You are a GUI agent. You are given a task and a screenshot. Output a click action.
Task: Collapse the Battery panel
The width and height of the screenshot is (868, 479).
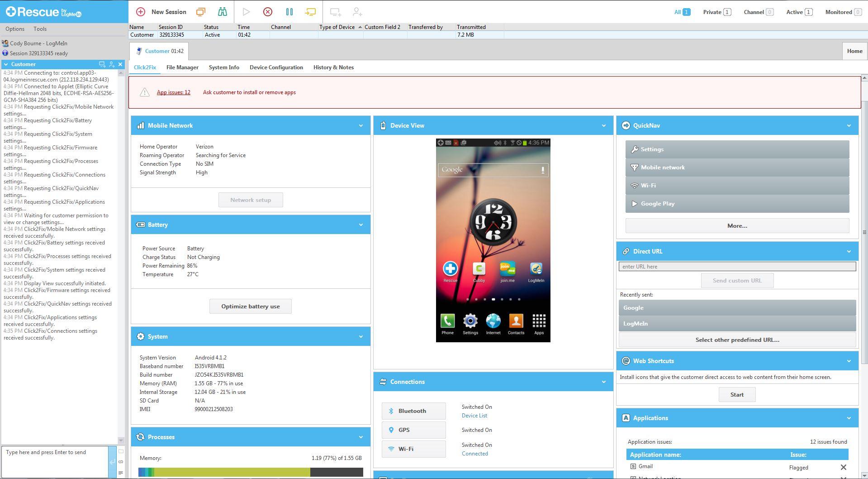click(x=360, y=225)
